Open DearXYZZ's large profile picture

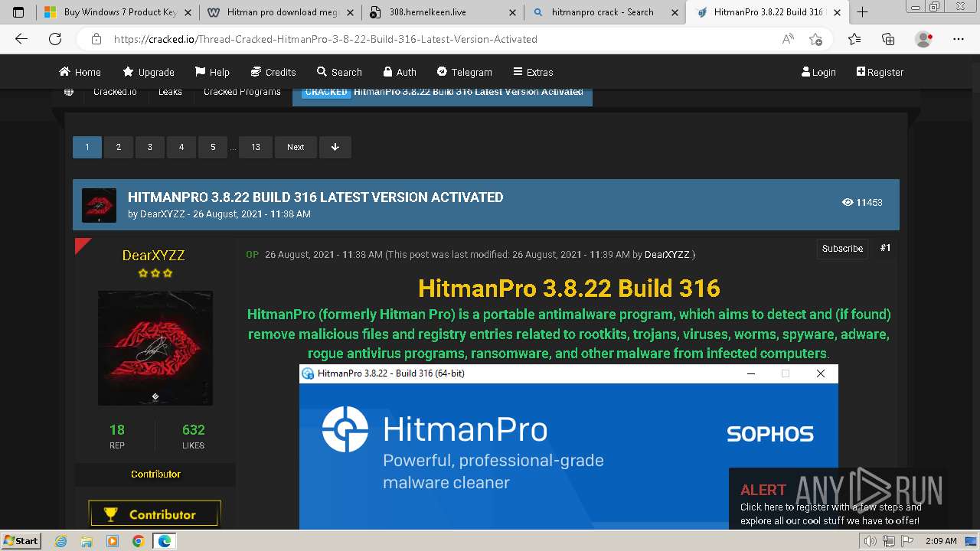155,348
